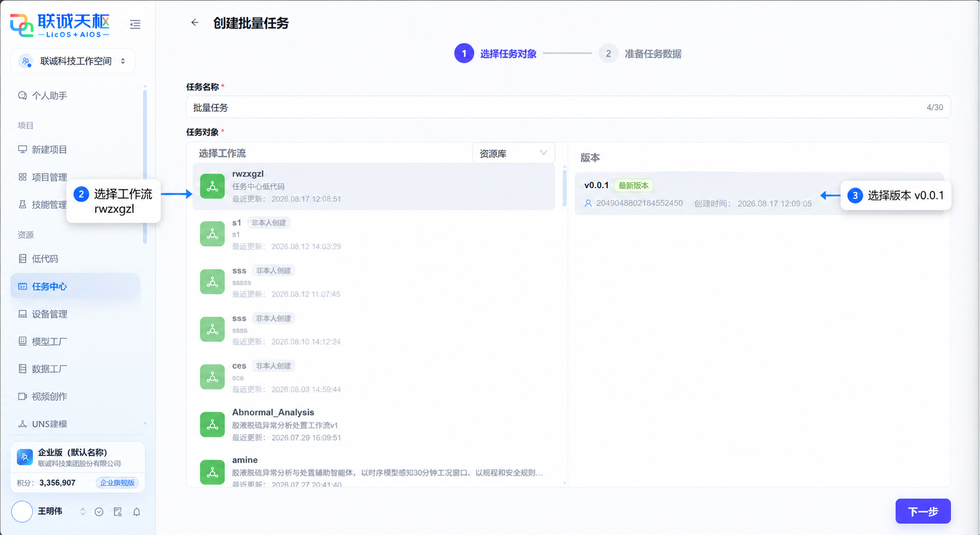Select the rwzxgzl workflow icon
This screenshot has height=535, width=980.
pos(213,186)
